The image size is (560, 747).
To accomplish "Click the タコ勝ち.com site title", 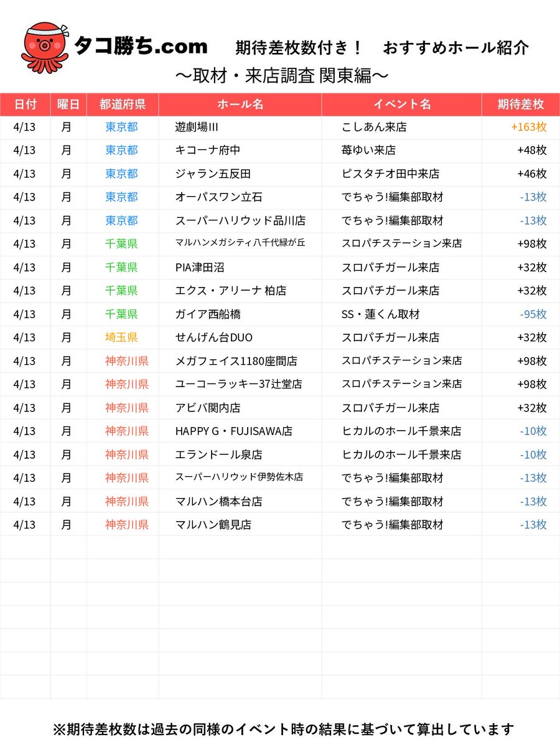I will pos(140,46).
